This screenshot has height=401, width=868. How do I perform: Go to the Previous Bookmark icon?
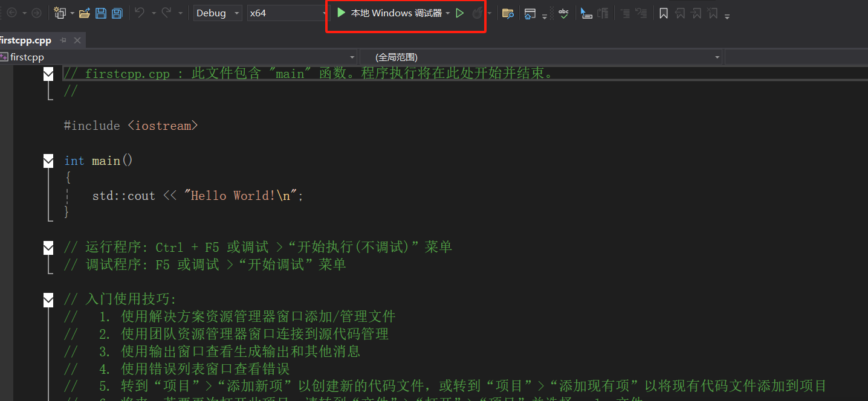[x=680, y=13]
